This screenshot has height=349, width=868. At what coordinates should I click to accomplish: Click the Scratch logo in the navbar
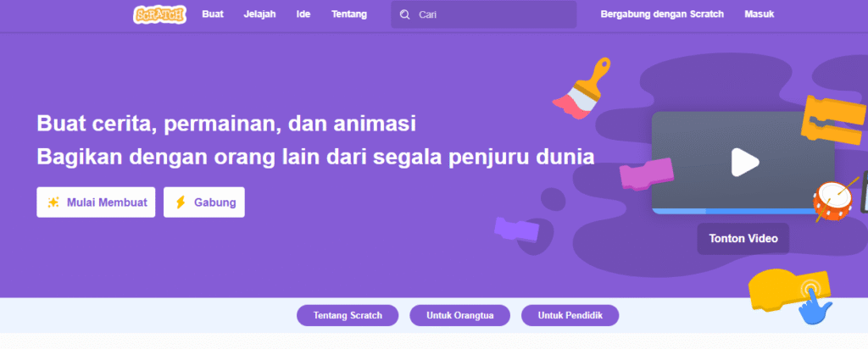tap(159, 14)
